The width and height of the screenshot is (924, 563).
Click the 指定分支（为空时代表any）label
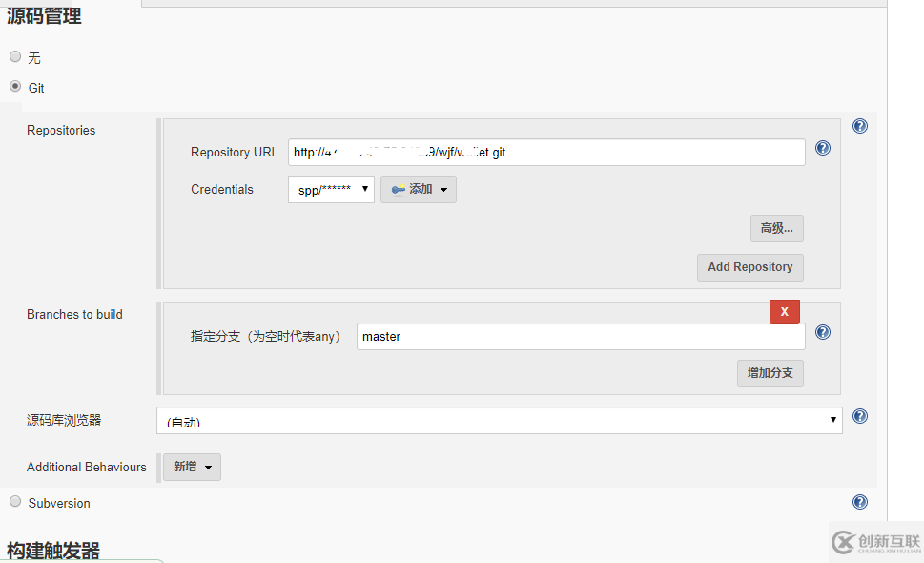[x=265, y=336]
